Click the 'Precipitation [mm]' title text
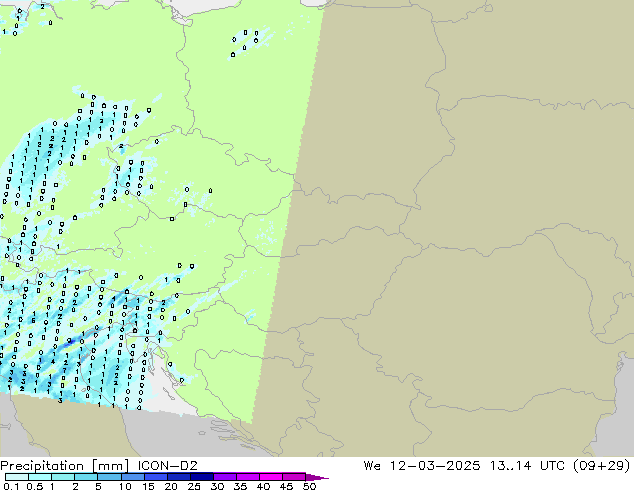The height and width of the screenshot is (490, 634). 65,466
